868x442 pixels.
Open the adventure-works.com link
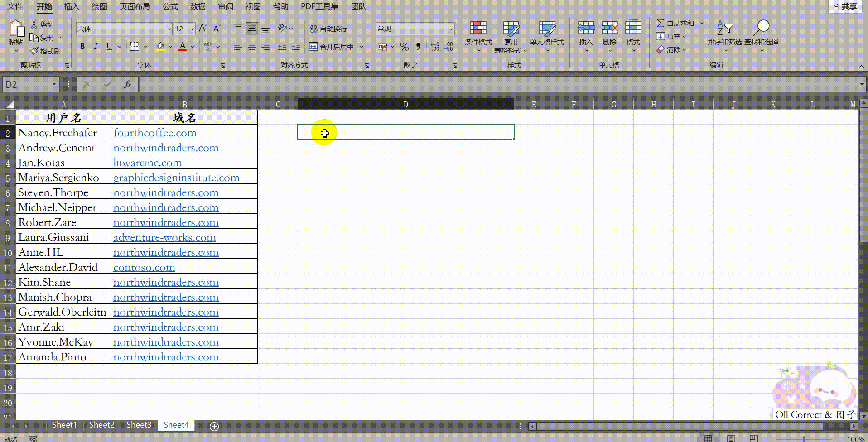click(164, 237)
